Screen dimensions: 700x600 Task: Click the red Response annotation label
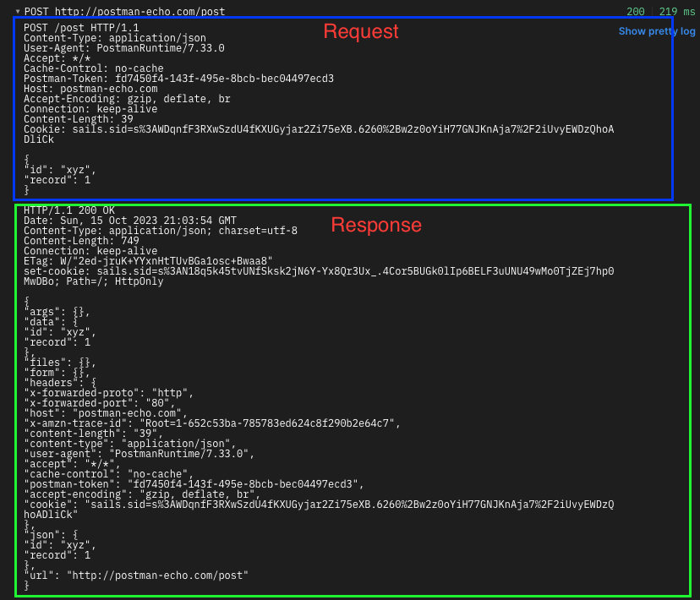click(x=376, y=225)
